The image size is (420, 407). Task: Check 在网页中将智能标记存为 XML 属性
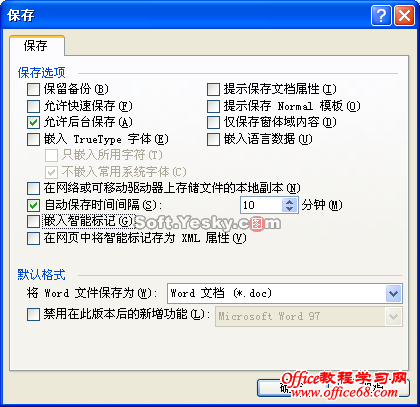pyautogui.click(x=33, y=238)
